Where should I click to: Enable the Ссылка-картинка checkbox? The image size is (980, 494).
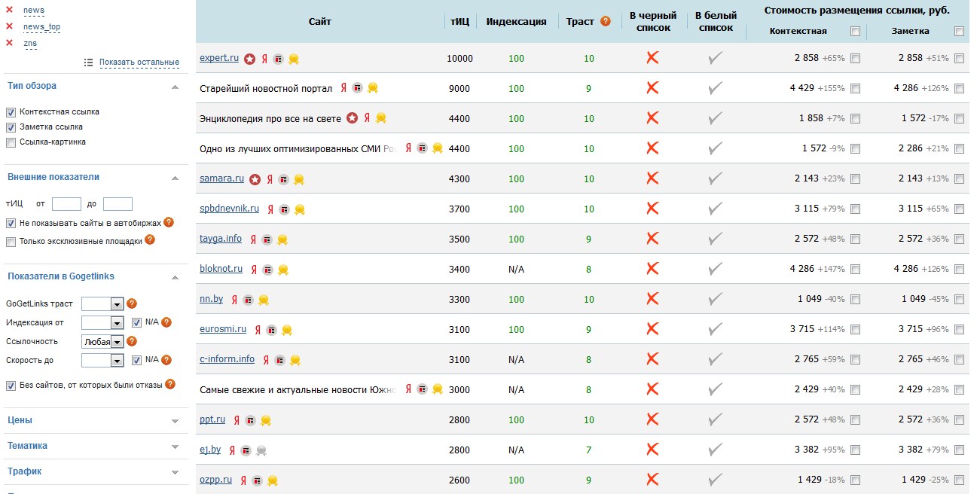point(11,142)
